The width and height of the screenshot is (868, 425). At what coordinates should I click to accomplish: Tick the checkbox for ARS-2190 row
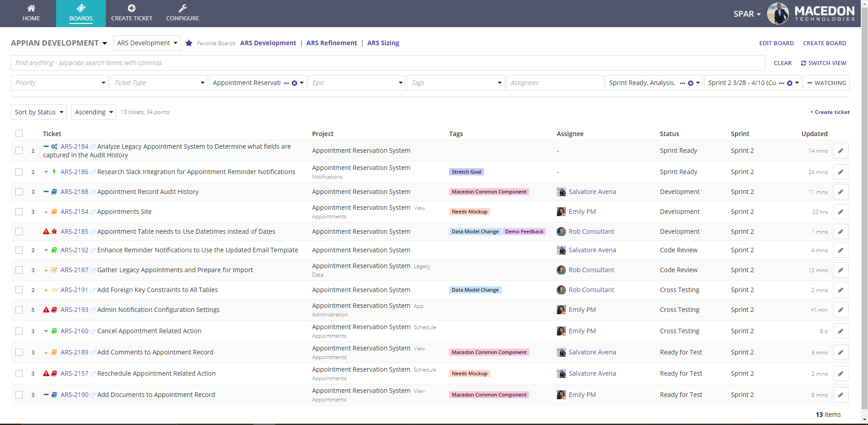tap(19, 395)
